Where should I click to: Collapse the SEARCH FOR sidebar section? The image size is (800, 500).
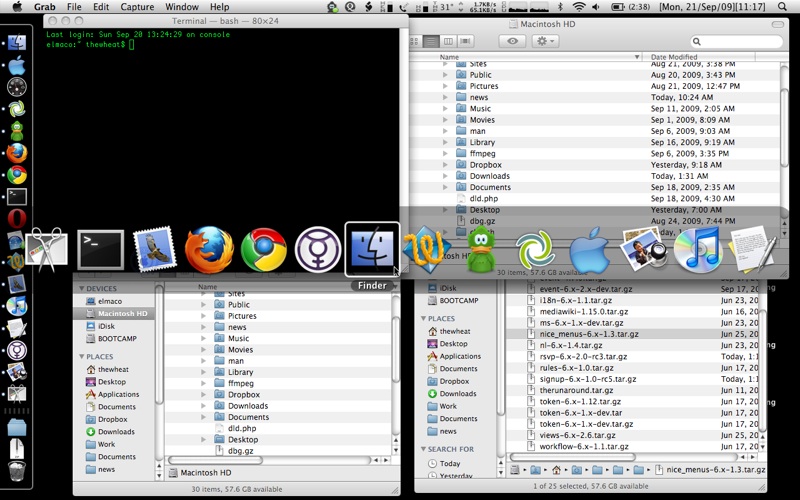(x=423, y=449)
